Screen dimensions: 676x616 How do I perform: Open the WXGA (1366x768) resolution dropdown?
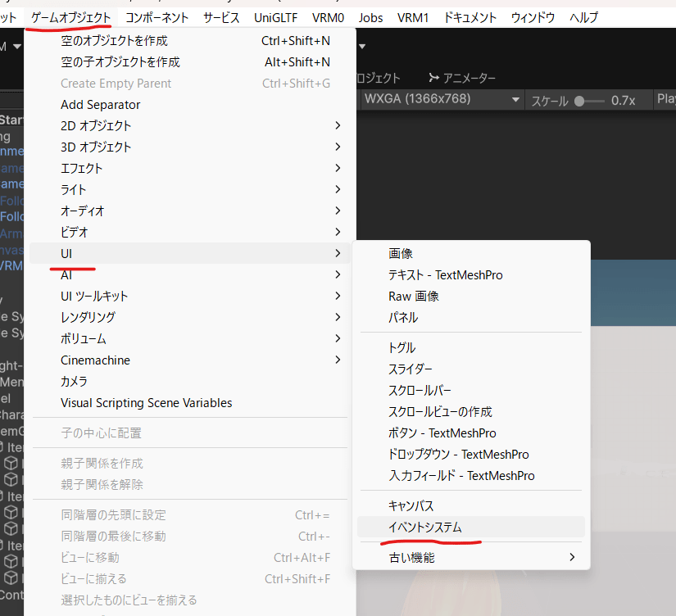click(441, 98)
